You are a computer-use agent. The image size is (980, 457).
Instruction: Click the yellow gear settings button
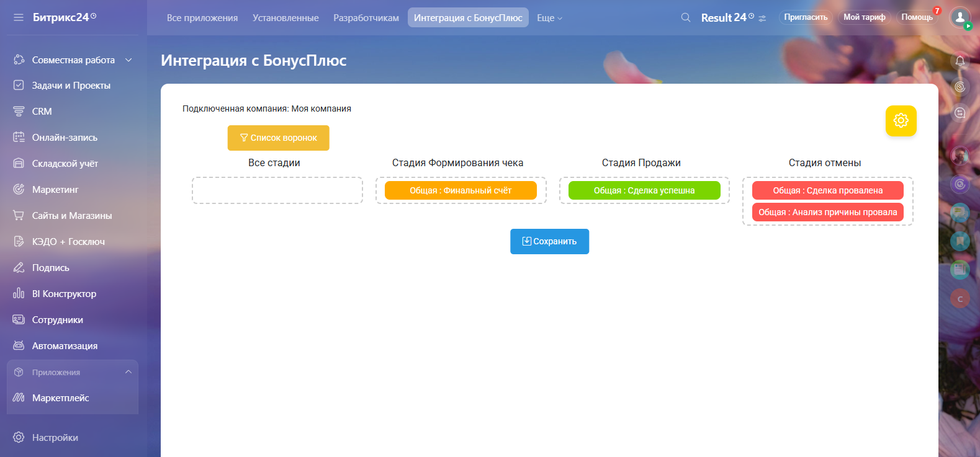(x=901, y=120)
